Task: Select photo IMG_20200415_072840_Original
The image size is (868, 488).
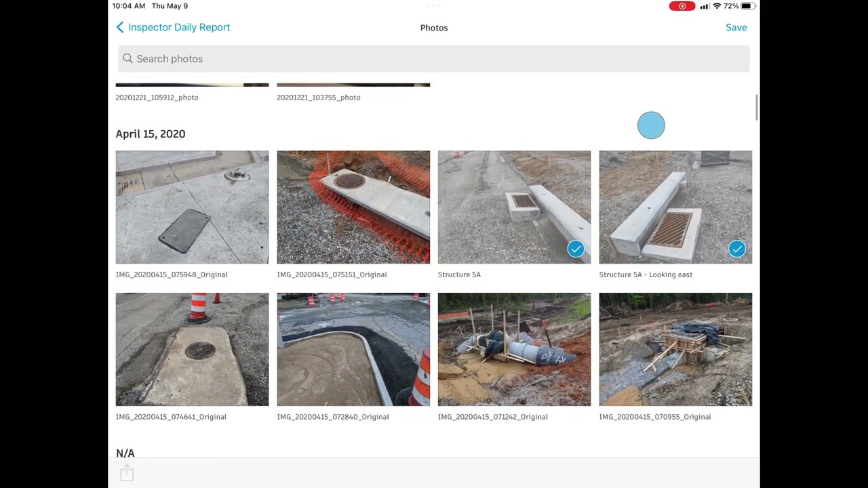Action: pyautogui.click(x=353, y=349)
